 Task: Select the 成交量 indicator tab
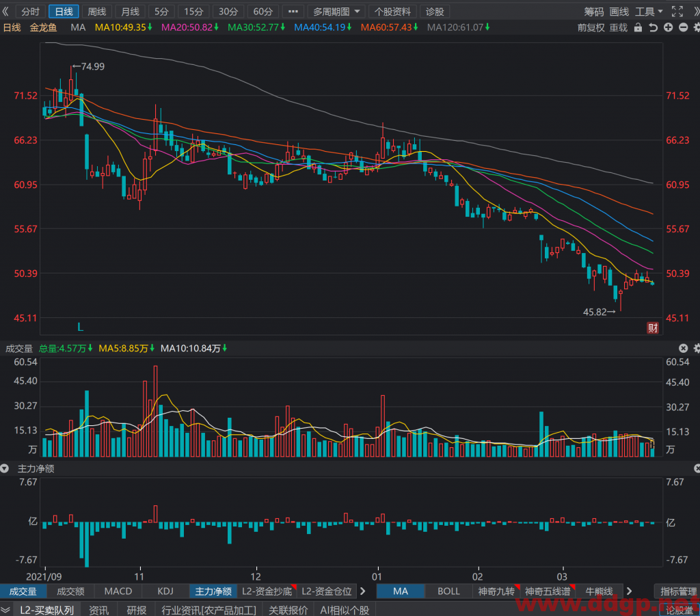click(x=23, y=591)
